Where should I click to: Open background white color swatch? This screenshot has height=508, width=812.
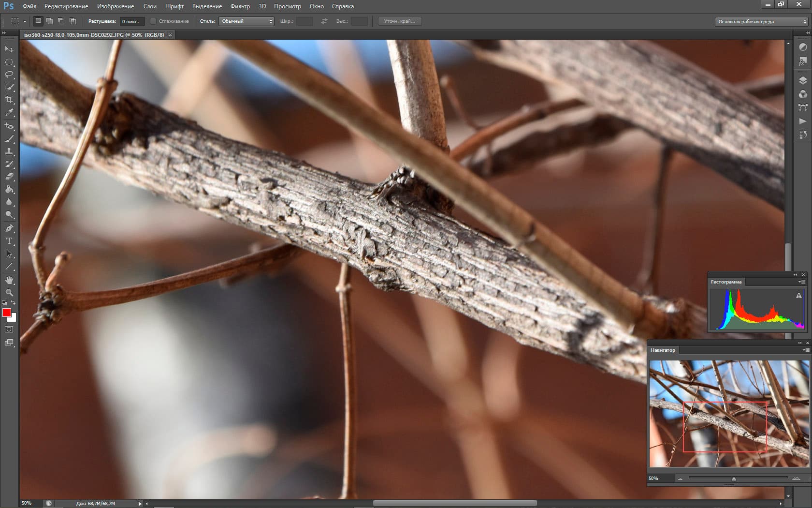[14, 319]
